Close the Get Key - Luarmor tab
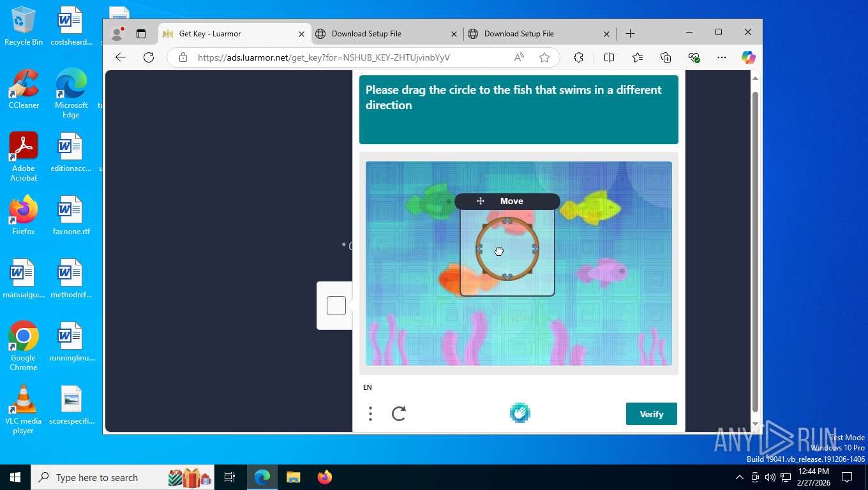The width and height of the screenshot is (868, 490). pyautogui.click(x=302, y=34)
